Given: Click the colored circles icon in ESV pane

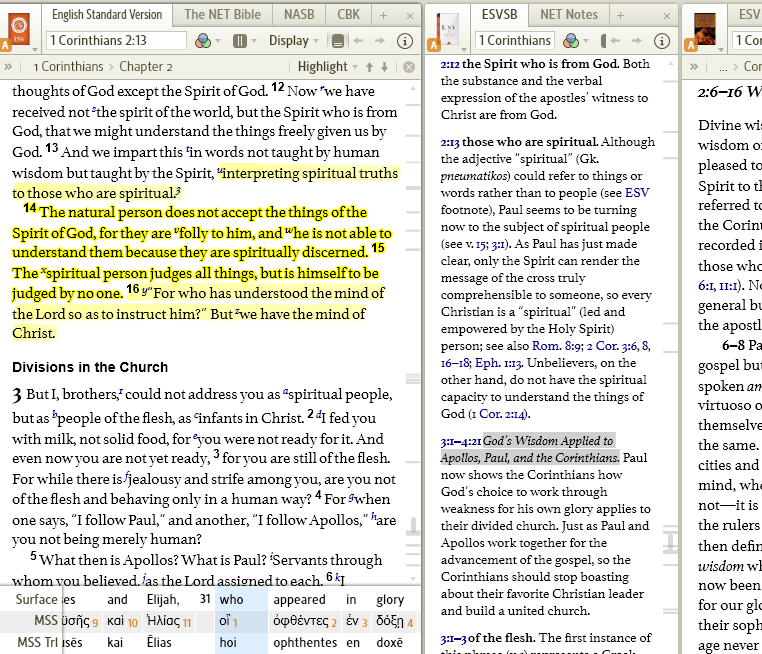Looking at the screenshot, I should (x=203, y=41).
